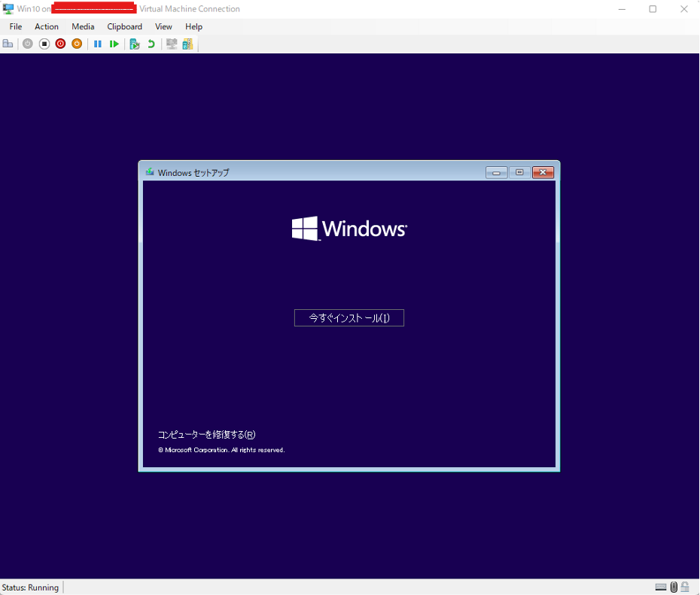Screen dimensions: 700x595
Task: Click the Virtual Machine Connection app icon
Action: point(8,8)
